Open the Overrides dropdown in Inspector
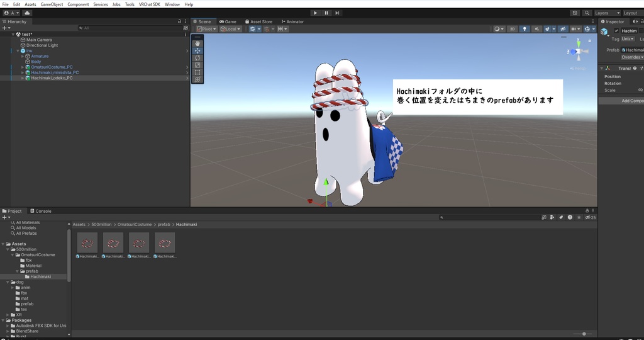Image resolution: width=644 pixels, height=340 pixels. 631,57
